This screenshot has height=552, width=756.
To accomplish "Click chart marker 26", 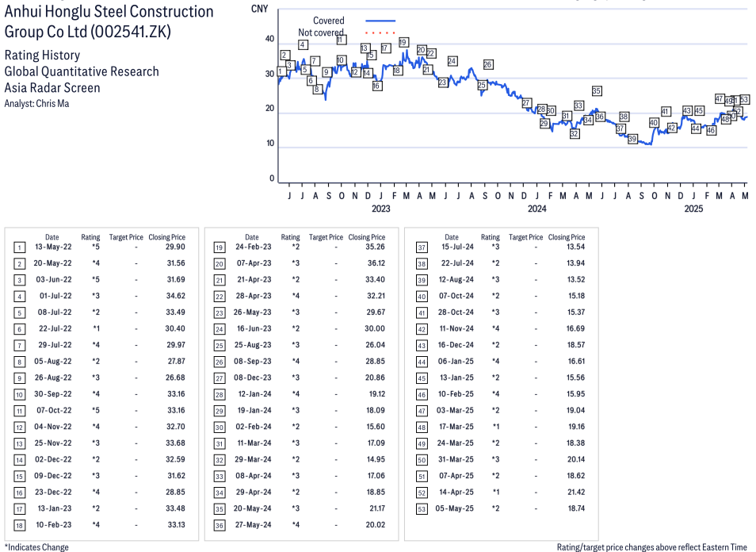I will pyautogui.click(x=487, y=64).
